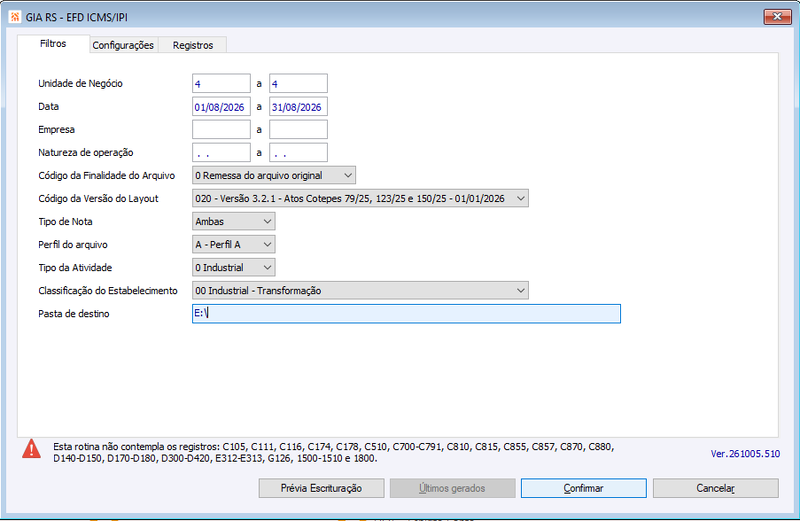Expand the Perfil do arquivo dropdown

tap(234, 244)
